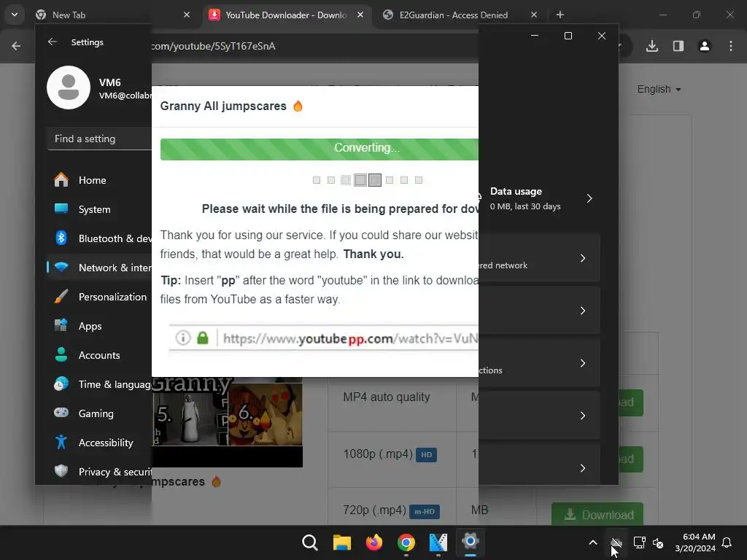Expand the 'ered network' settings row

(539, 257)
